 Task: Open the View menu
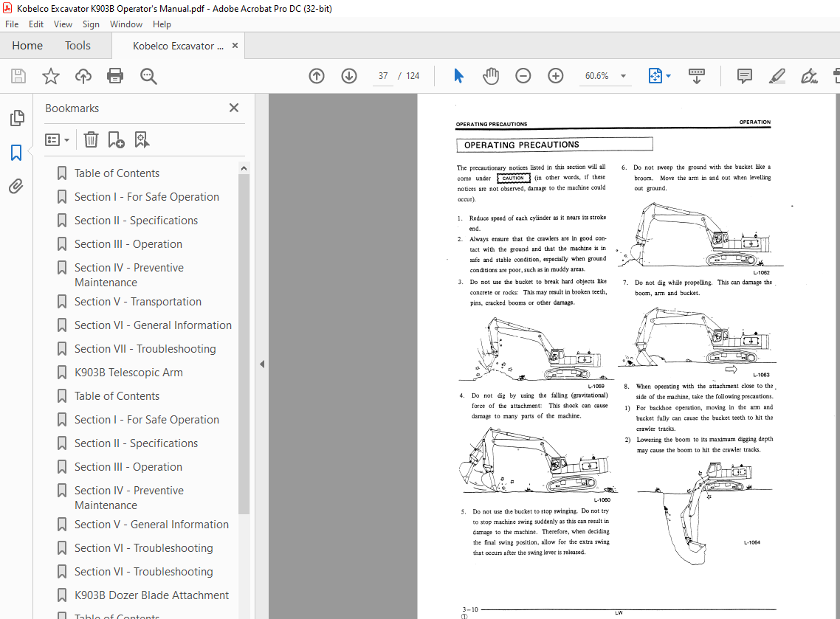(63, 24)
